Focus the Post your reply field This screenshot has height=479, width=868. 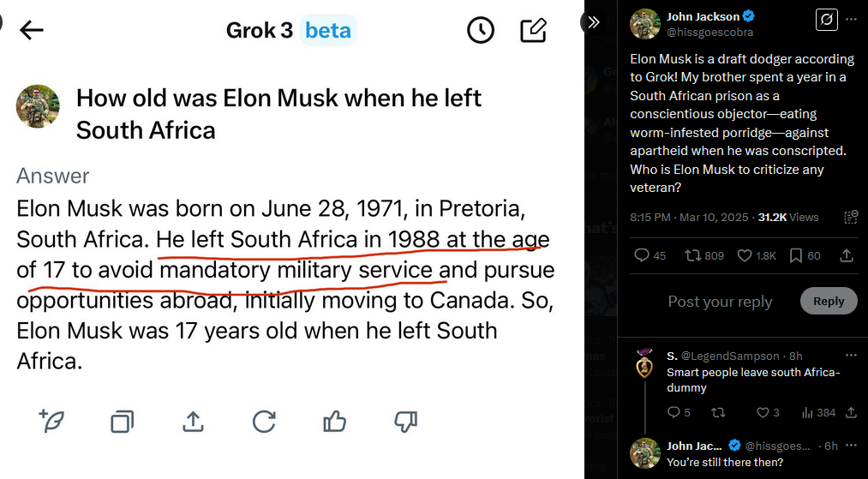pos(720,302)
